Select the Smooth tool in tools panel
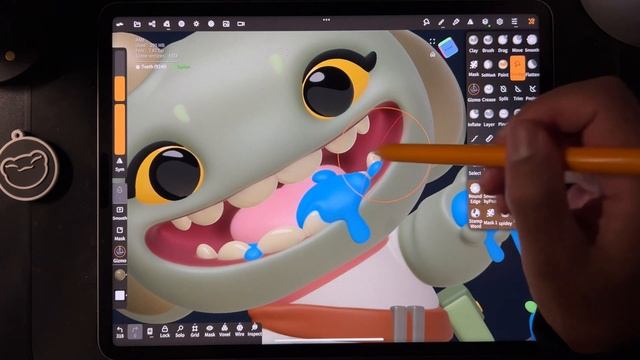This screenshot has height=360, width=640. [532, 43]
